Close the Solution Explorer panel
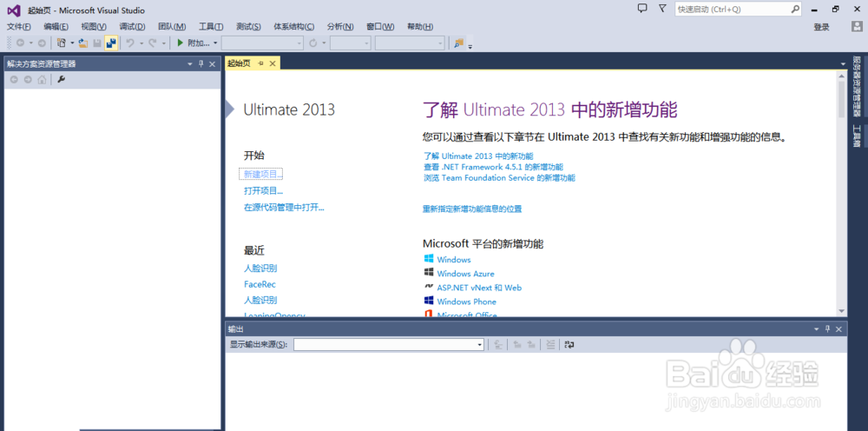The width and height of the screenshot is (868, 431). 212,64
